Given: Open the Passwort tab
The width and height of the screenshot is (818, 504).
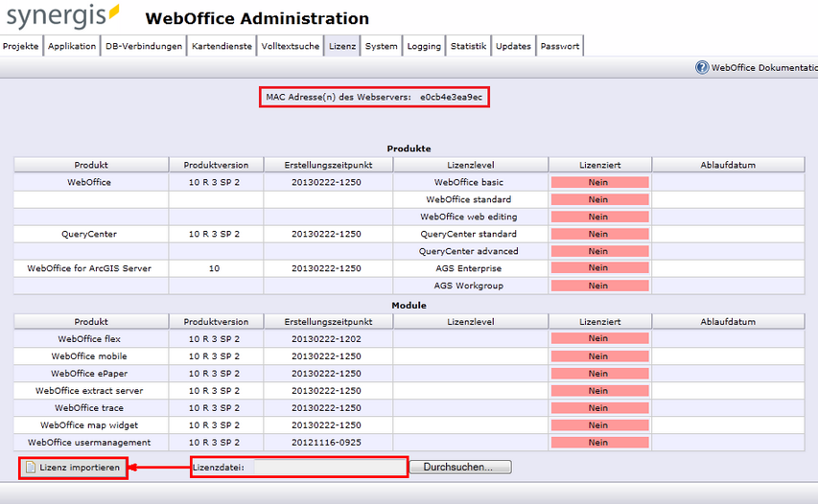Looking at the screenshot, I should [x=560, y=46].
